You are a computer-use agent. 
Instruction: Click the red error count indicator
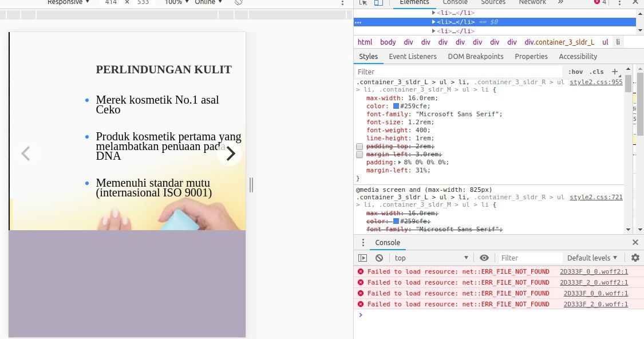tap(600, 2)
